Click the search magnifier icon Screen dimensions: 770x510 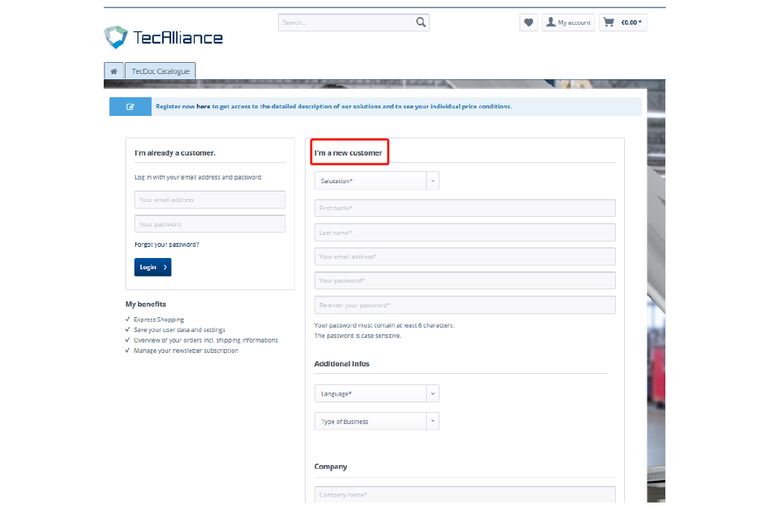pyautogui.click(x=421, y=22)
